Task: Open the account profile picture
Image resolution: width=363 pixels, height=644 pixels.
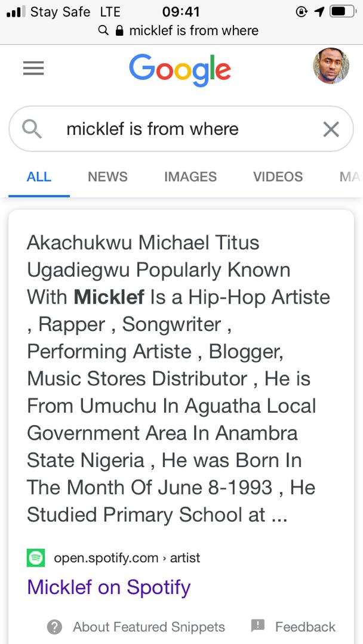Action: coord(331,66)
